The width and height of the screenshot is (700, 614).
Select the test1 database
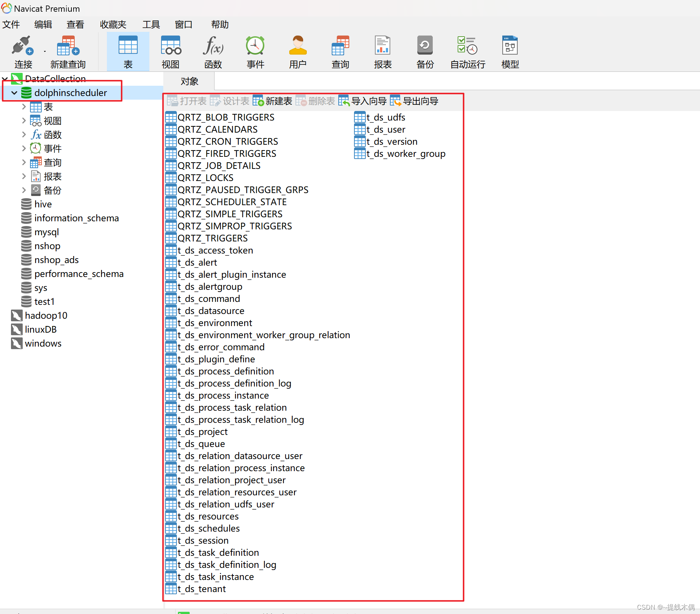click(x=44, y=302)
